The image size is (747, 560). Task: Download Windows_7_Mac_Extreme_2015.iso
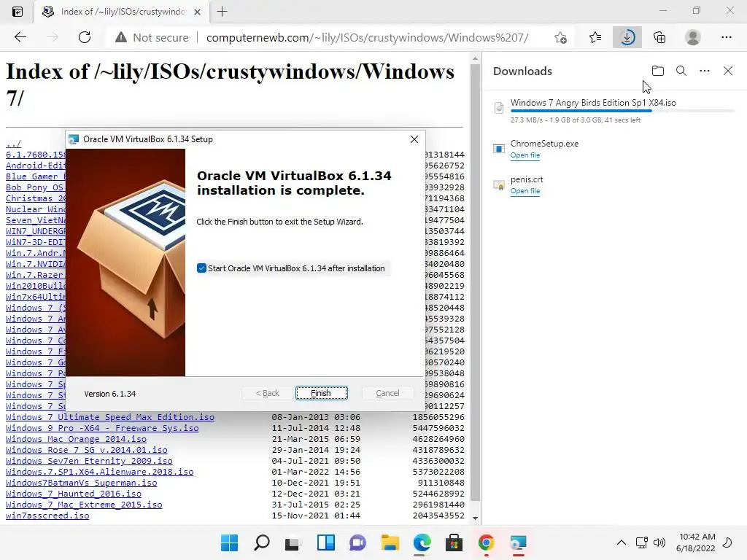coord(84,505)
